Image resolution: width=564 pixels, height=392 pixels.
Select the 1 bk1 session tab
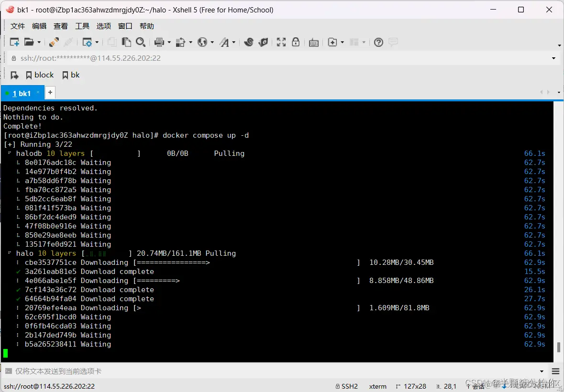coord(22,93)
